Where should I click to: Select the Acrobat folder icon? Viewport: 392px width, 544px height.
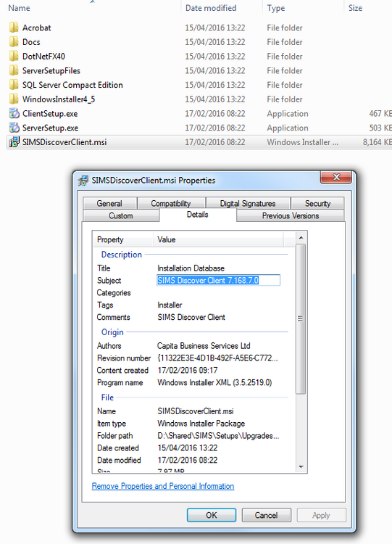[14, 28]
